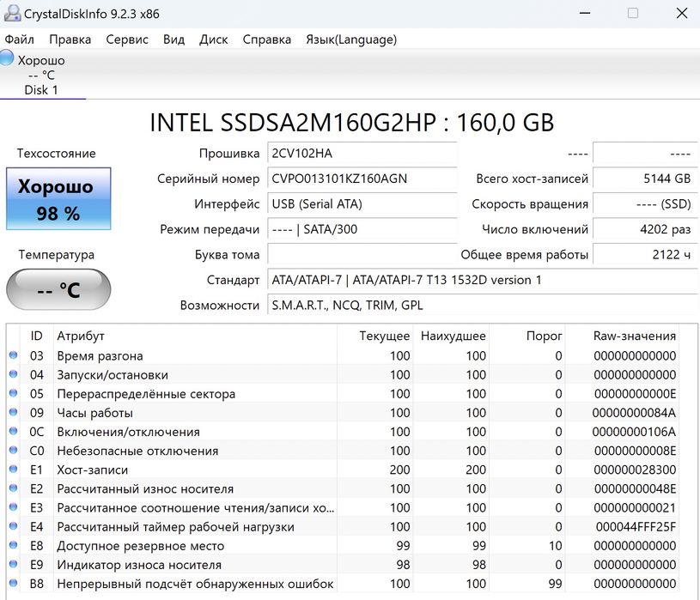This screenshot has height=600, width=700.
Task: Select the Рассчитанный таймер рабочей нагрузки name
Action: 175,527
